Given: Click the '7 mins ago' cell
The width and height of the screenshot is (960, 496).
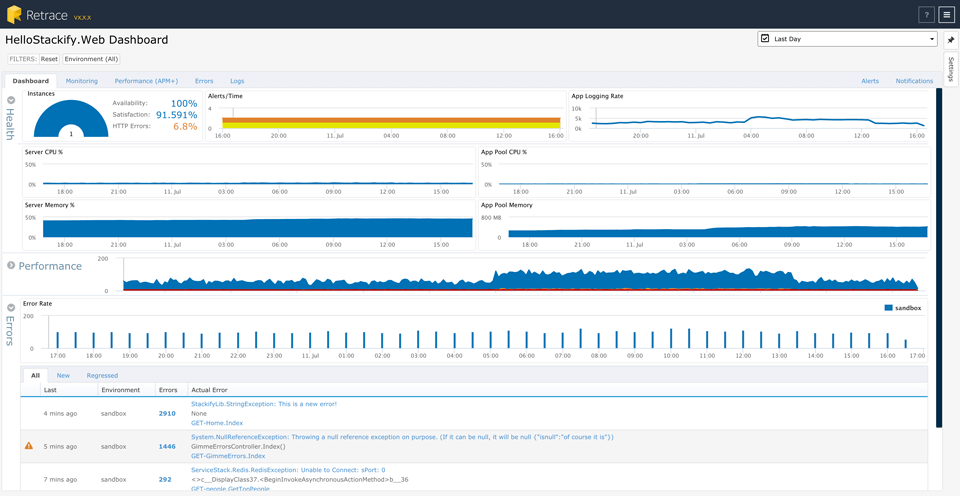Looking at the screenshot, I should tap(60, 479).
